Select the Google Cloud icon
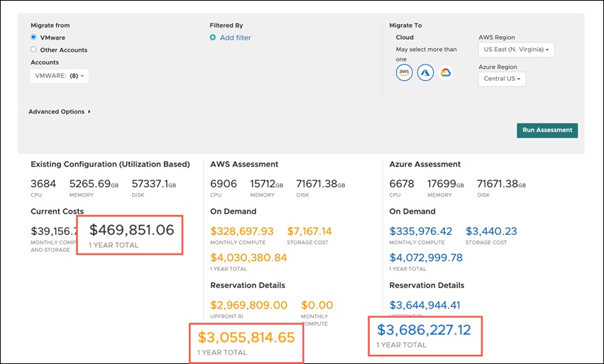The height and width of the screenshot is (364, 604). point(446,72)
